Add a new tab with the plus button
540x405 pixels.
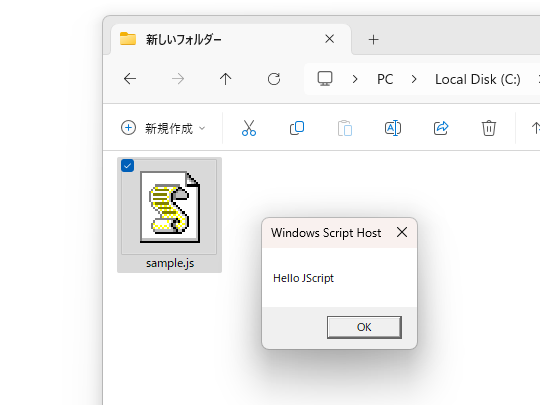pyautogui.click(x=374, y=40)
